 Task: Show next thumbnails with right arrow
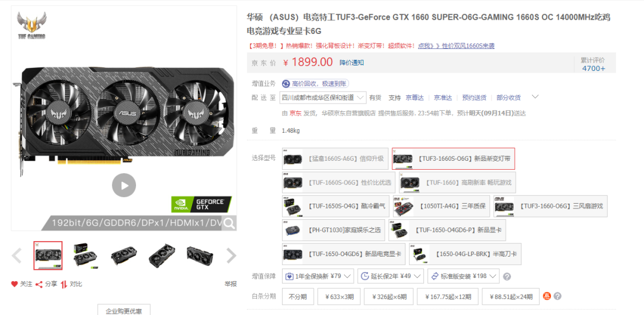pos(231,255)
